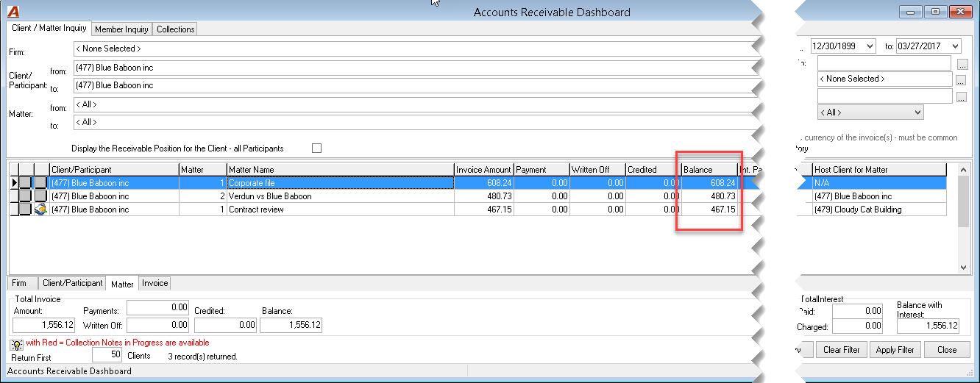Screen dimensions: 980x383
Task: Tick the Display Receivable Position for all Participants checkbox
Action: click(x=317, y=148)
